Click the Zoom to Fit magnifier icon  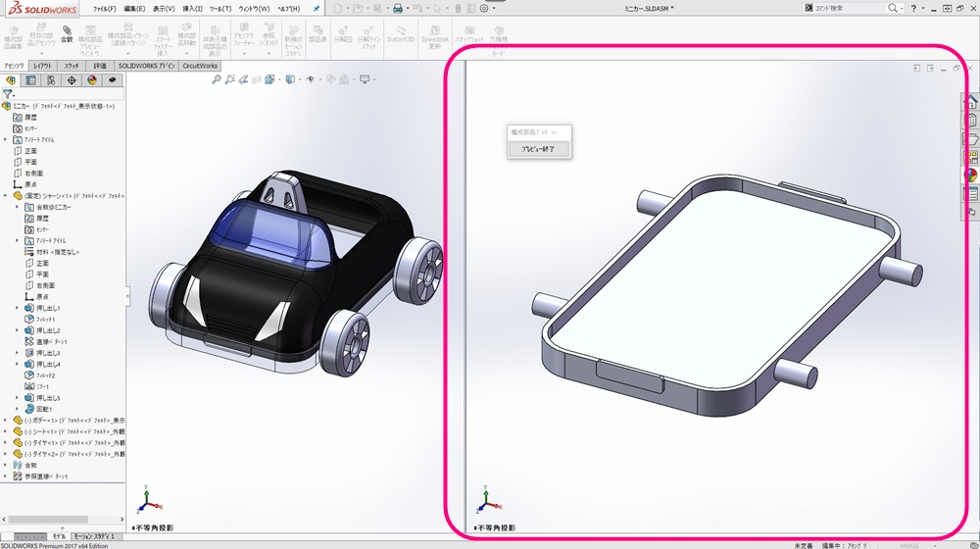(217, 79)
